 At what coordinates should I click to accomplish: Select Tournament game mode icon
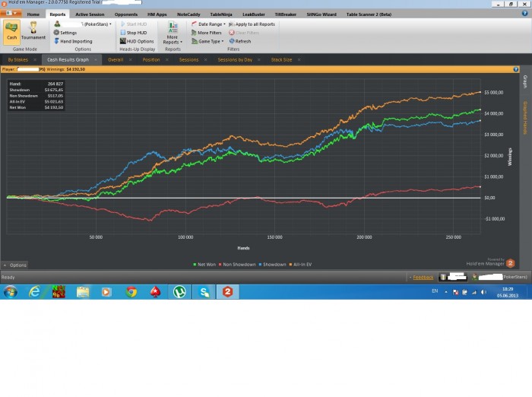(x=33, y=32)
